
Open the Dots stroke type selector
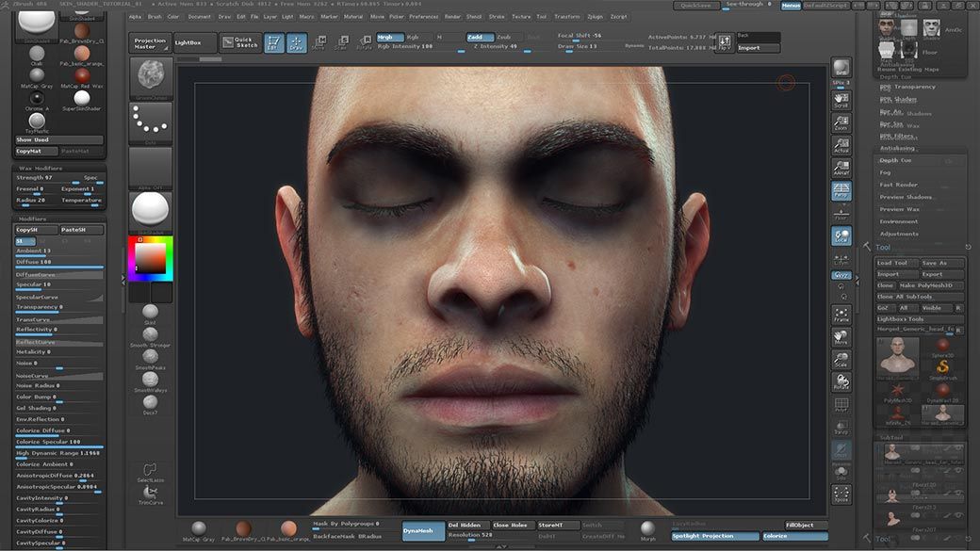coord(151,123)
